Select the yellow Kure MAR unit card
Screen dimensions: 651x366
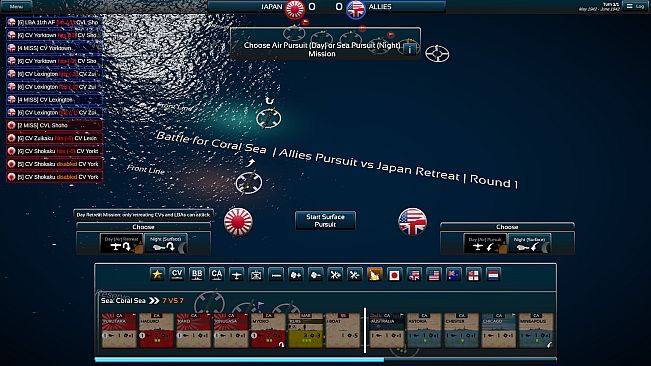click(x=306, y=330)
